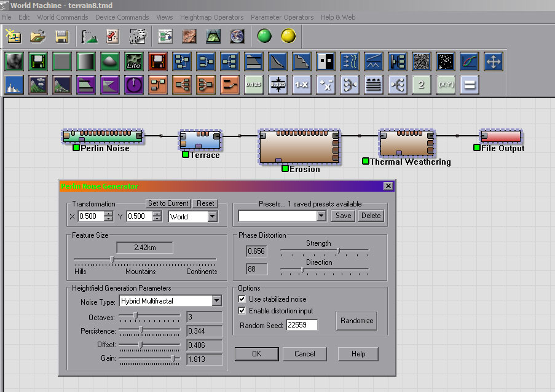The width and height of the screenshot is (555, 392).
Task: Select the 1-X inverter device icon
Action: 301,85
